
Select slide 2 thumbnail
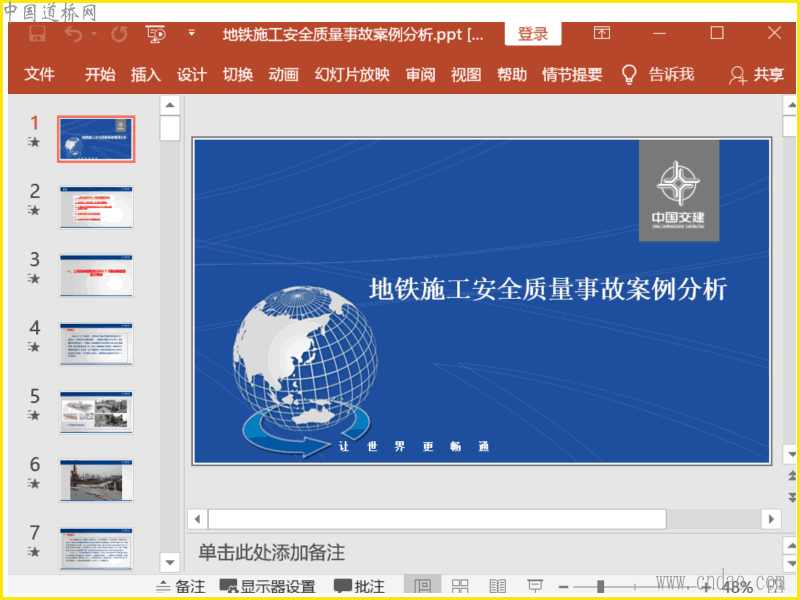(x=96, y=207)
